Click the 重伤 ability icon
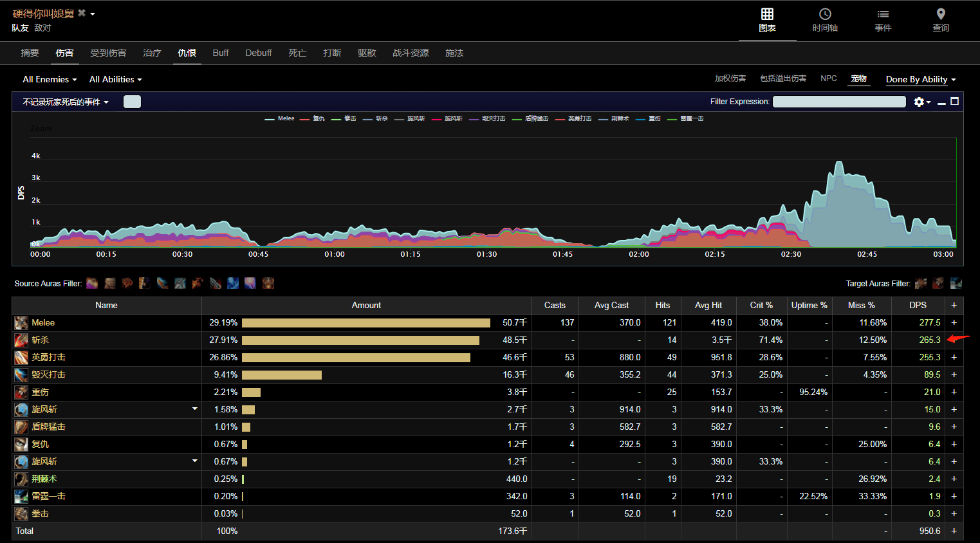This screenshot has height=543, width=980. tap(21, 392)
